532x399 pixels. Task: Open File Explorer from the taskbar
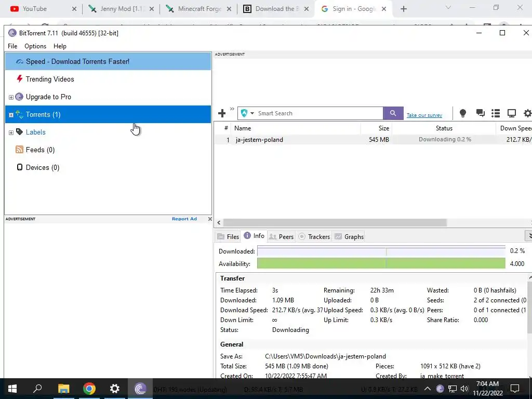(63, 389)
